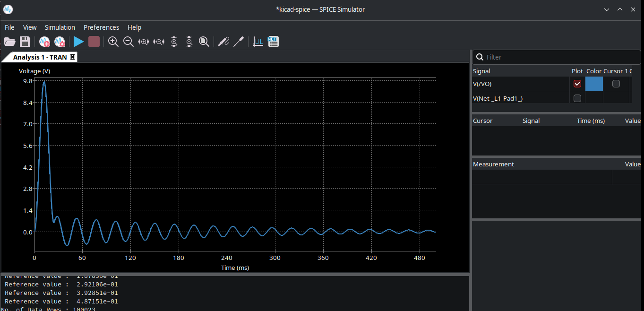This screenshot has height=311, width=644.
Task: Run the simulation with the Play icon
Action: (78, 42)
